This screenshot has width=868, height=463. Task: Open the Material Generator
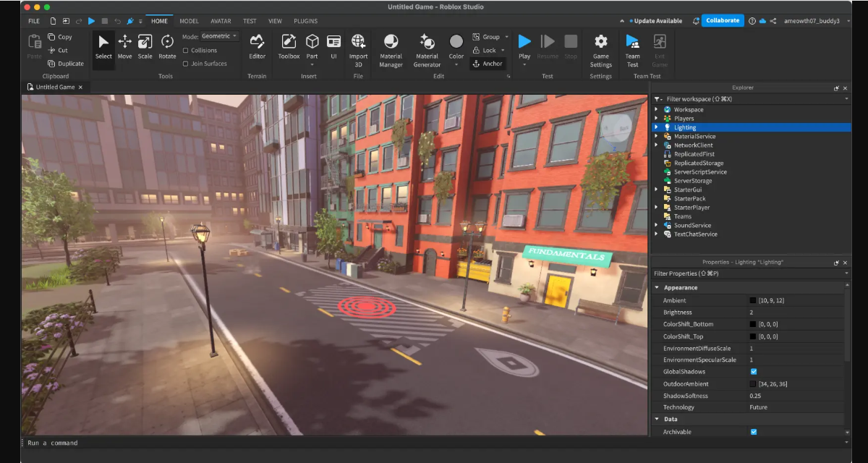tap(427, 49)
